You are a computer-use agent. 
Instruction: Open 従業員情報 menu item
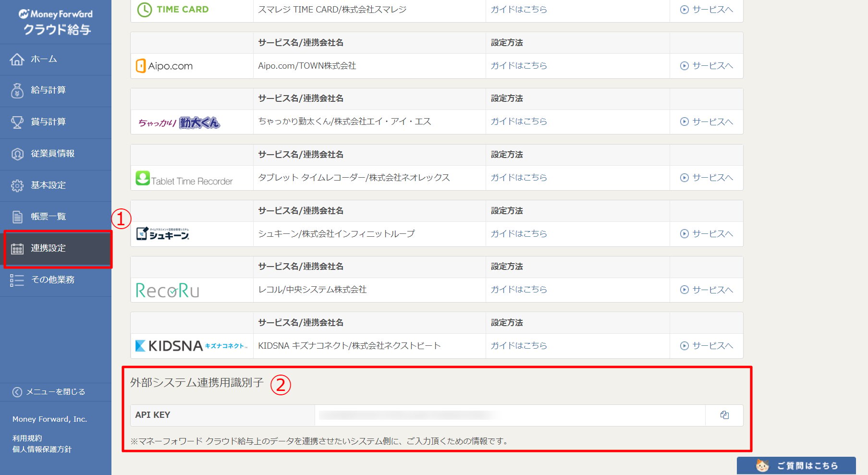point(56,154)
